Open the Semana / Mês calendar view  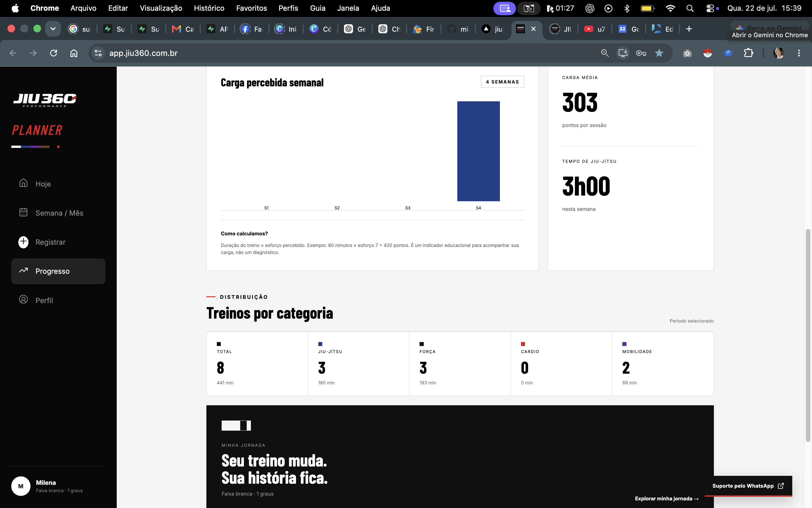[58, 213]
